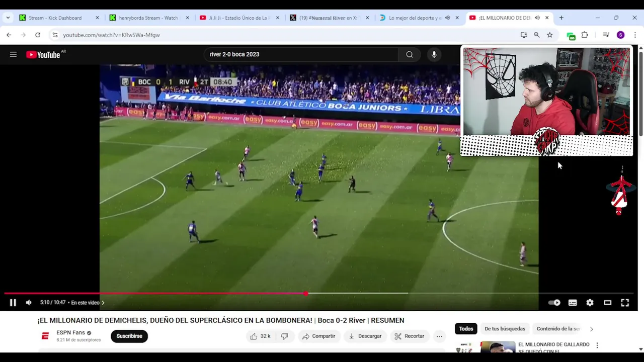The height and width of the screenshot is (362, 644).
Task: Close the 'Stream - Kick Dashboard' tab
Action: (97, 18)
